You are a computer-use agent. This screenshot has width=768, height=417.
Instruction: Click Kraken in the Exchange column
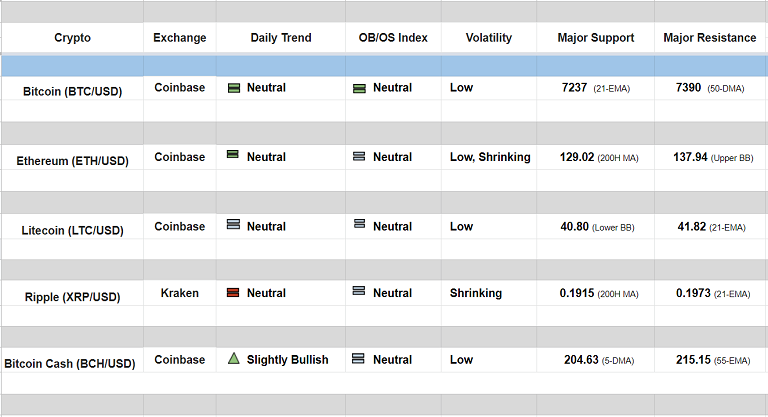(180, 293)
